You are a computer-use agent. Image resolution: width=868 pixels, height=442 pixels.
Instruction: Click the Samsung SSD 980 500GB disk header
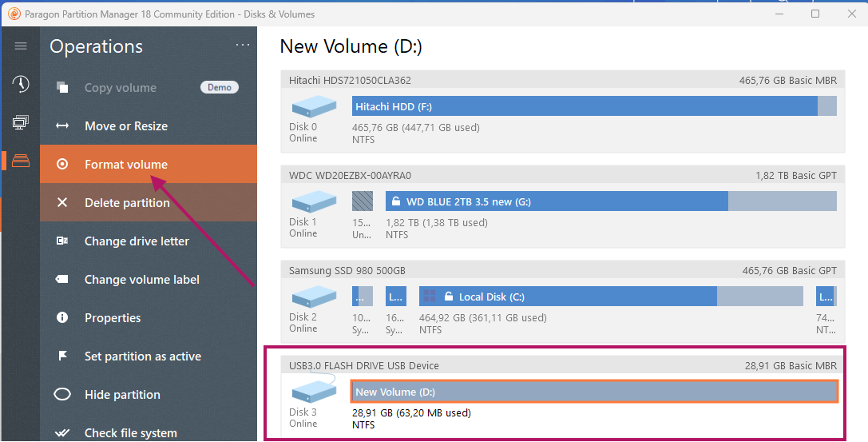[563, 271]
